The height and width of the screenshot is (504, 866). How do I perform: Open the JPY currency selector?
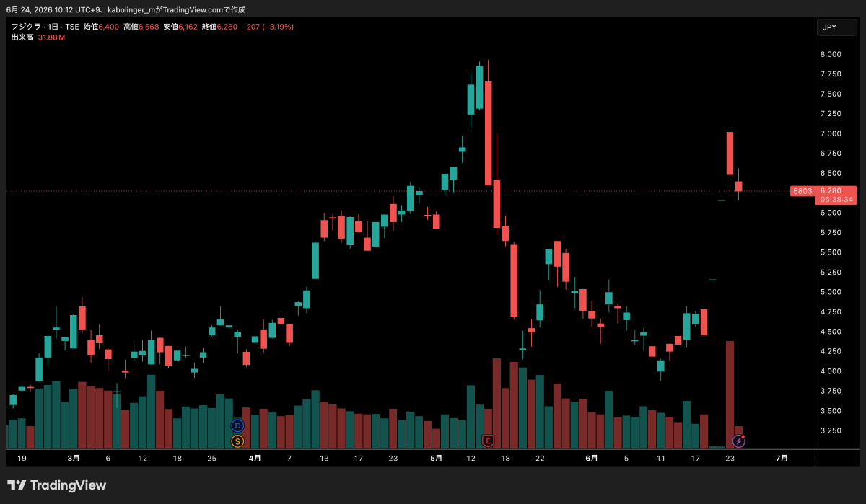[x=838, y=27]
